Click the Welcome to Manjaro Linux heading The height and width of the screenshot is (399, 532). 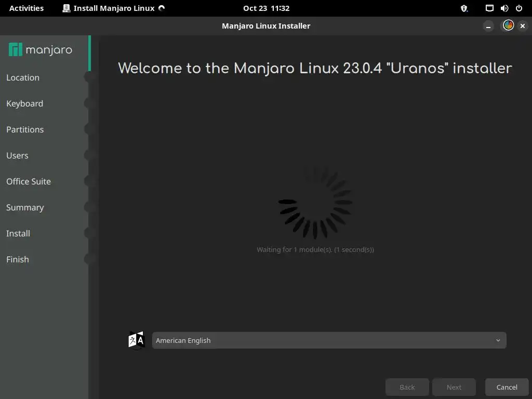(x=315, y=68)
